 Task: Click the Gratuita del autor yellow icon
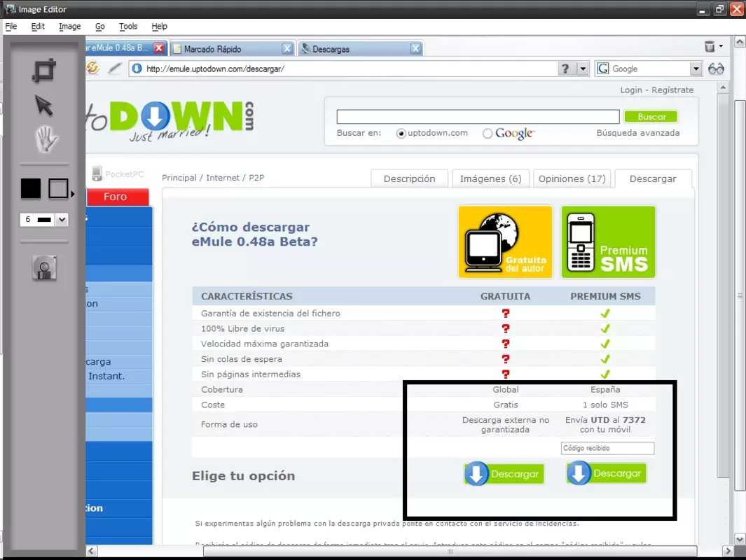505,242
